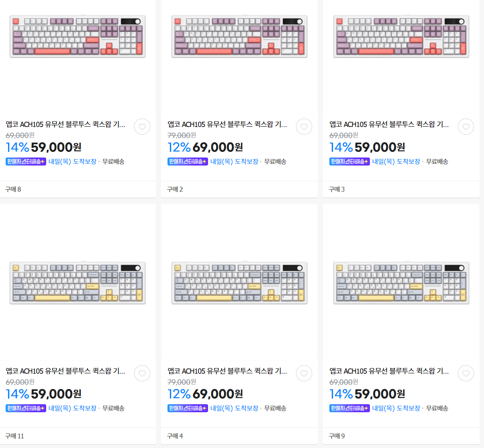The image size is (484, 448).
Task: Click wishlist heart for product with 구매 9
Action: tap(466, 373)
